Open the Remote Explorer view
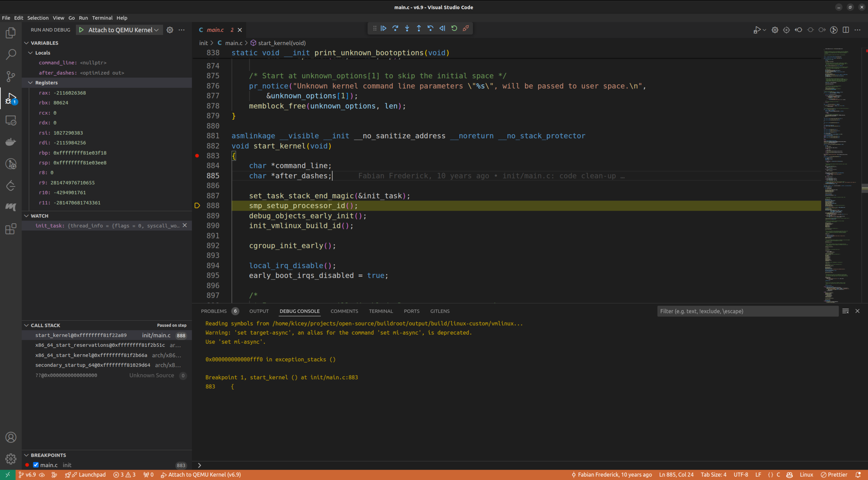Viewport: 868px width, 480px height. point(11,120)
